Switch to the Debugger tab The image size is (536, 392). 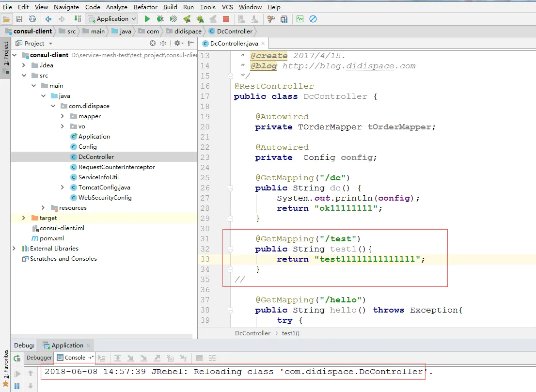39,358
